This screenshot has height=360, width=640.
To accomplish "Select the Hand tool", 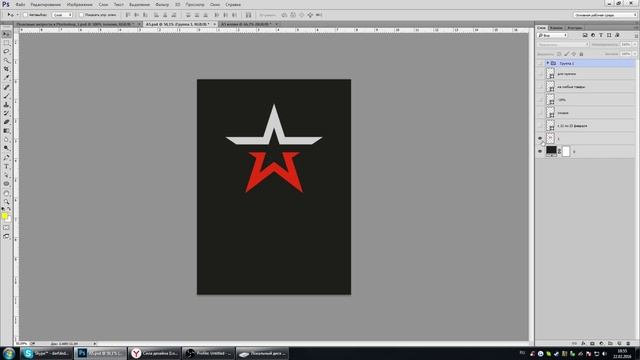I will click(6, 193).
